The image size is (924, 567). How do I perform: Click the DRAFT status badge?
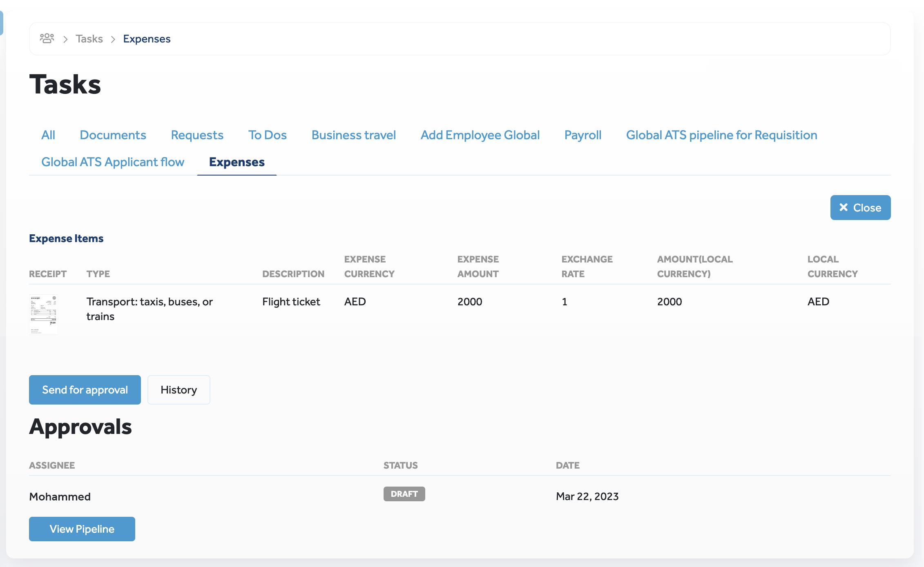click(x=404, y=494)
